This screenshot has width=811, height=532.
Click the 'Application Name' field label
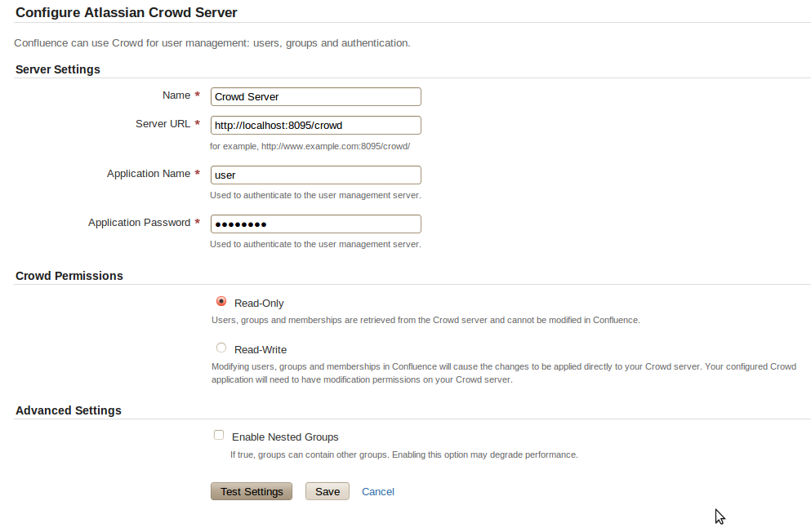tap(149, 174)
